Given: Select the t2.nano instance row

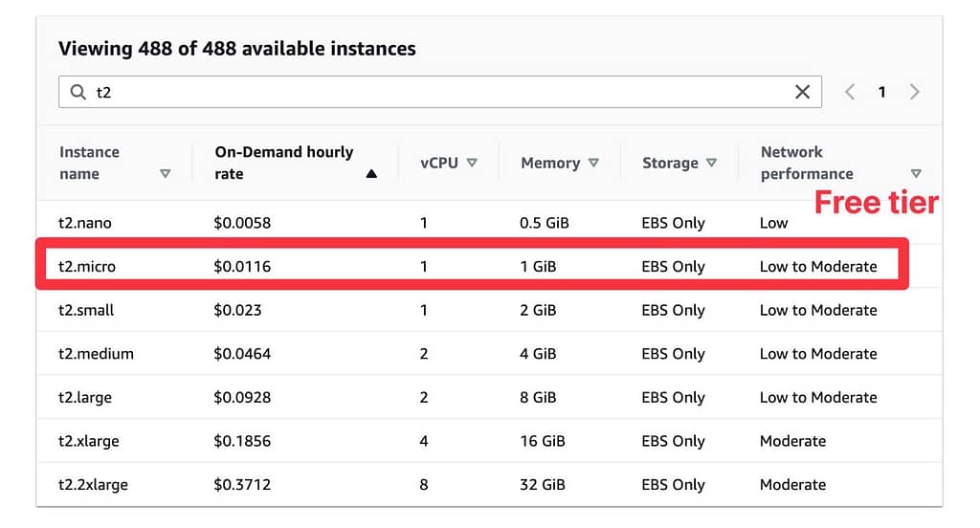Looking at the screenshot, I should [489, 223].
